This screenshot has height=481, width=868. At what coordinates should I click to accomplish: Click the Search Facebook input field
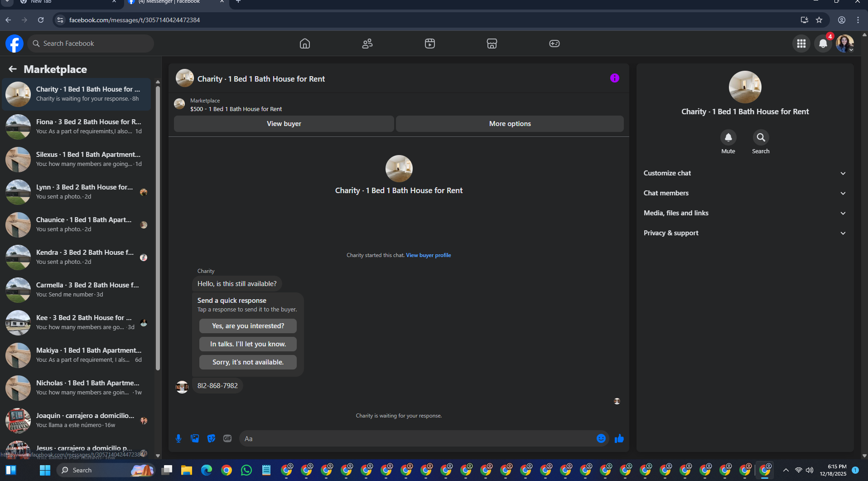(x=91, y=44)
